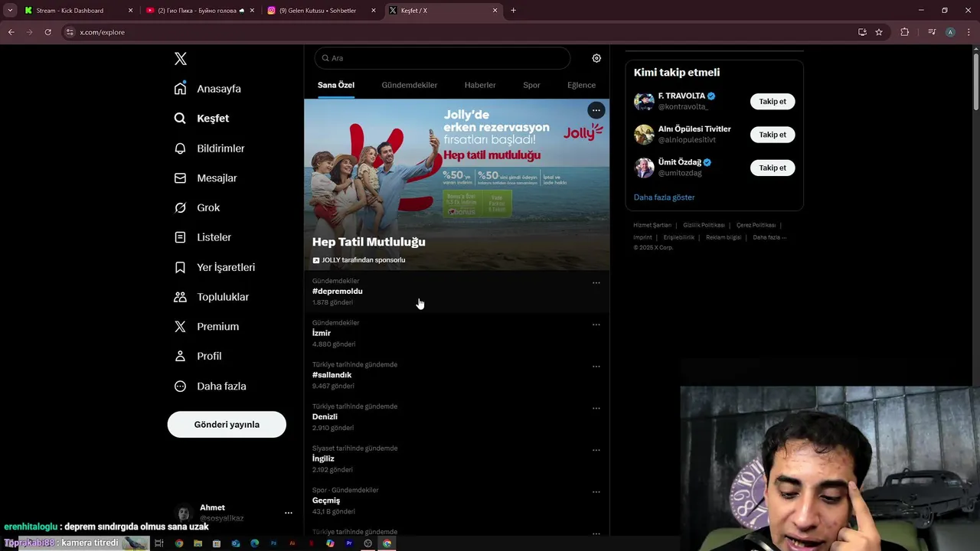Open Grok from the sidebar
980x551 pixels.
[197, 208]
